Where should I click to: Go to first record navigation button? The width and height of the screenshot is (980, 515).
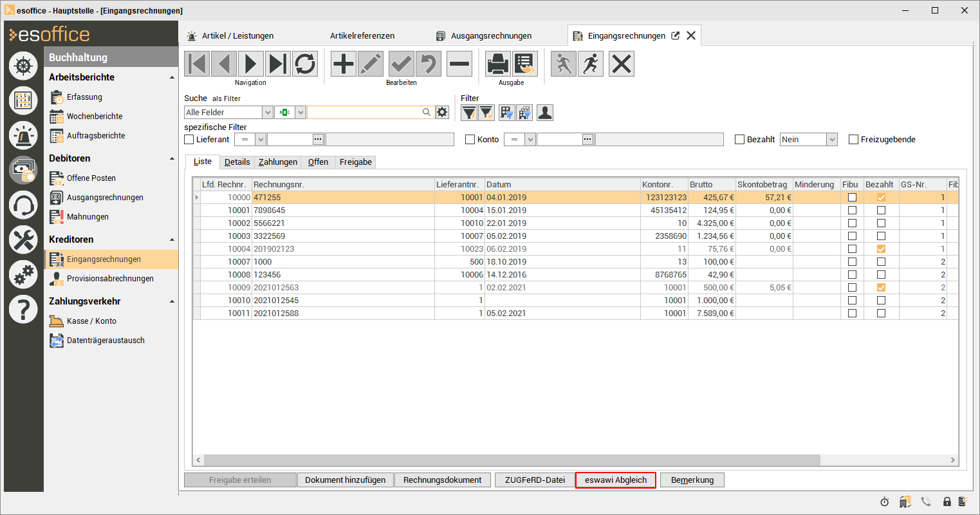[197, 64]
